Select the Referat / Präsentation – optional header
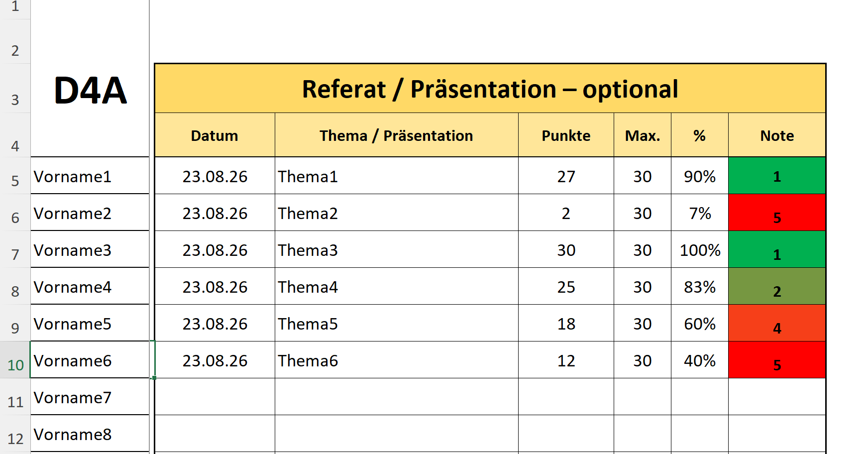868x454 pixels. 490,89
